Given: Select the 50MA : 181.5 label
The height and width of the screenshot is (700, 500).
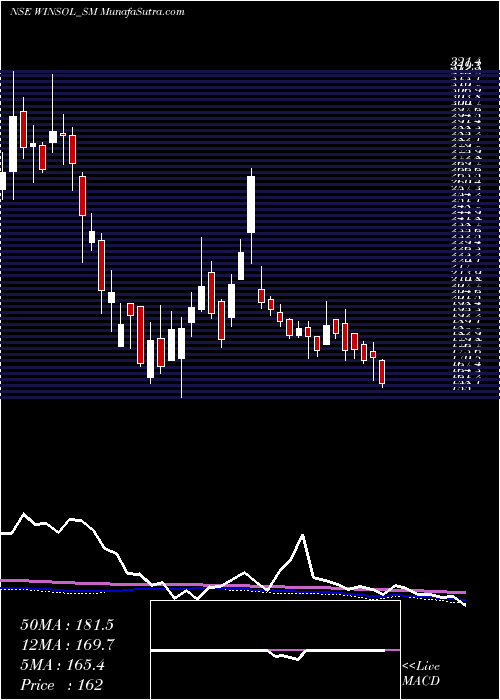Looking at the screenshot, I should [x=67, y=625].
